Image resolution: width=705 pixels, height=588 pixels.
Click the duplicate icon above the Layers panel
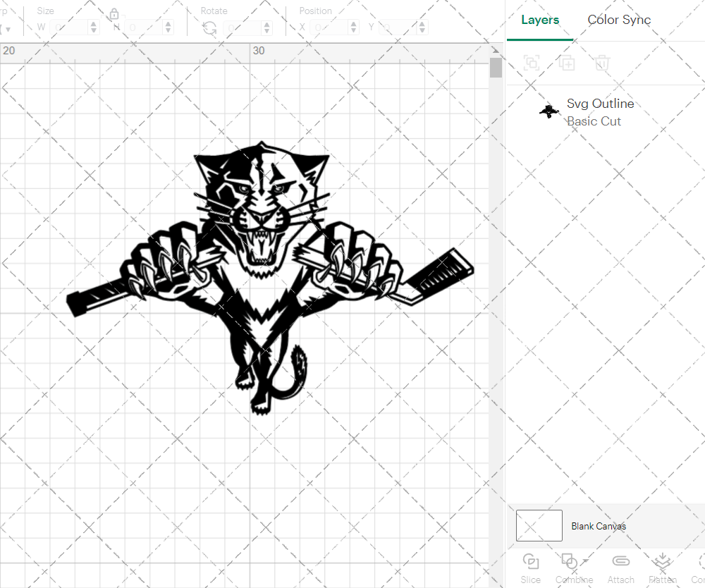[567, 63]
